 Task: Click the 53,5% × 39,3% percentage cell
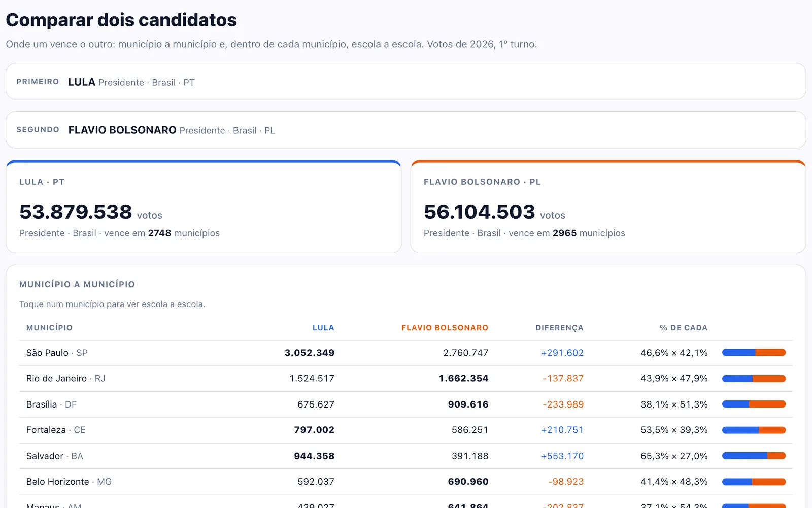point(674,430)
